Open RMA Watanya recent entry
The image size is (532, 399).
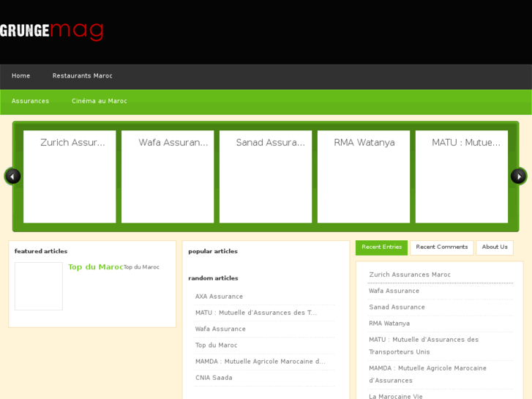tap(389, 324)
